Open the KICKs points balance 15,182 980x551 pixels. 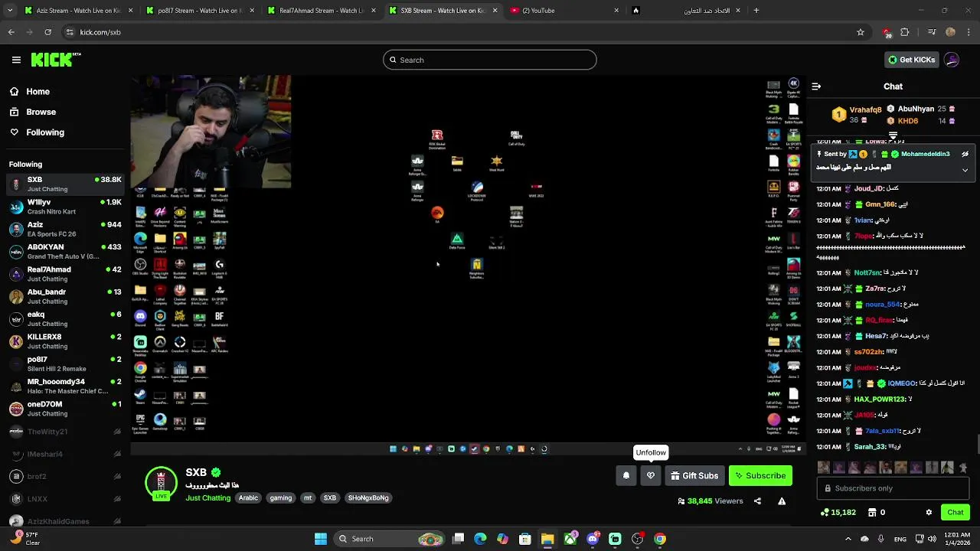point(838,513)
